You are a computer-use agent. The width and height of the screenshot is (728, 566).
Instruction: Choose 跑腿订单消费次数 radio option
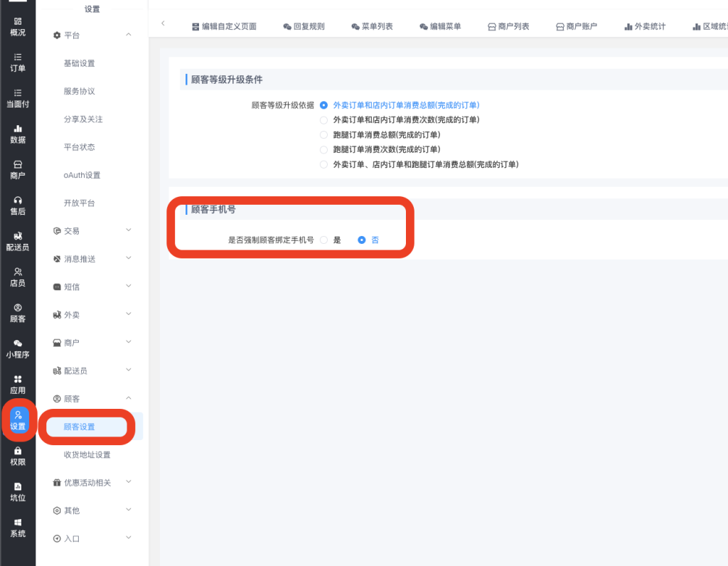tap(324, 150)
